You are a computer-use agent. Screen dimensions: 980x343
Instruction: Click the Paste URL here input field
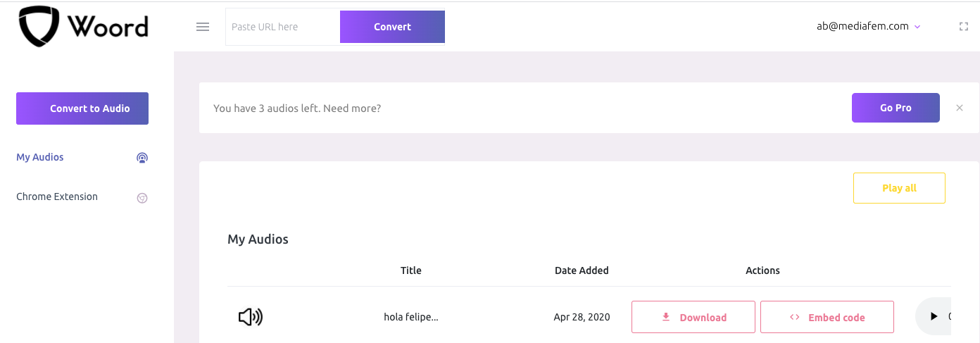point(283,27)
